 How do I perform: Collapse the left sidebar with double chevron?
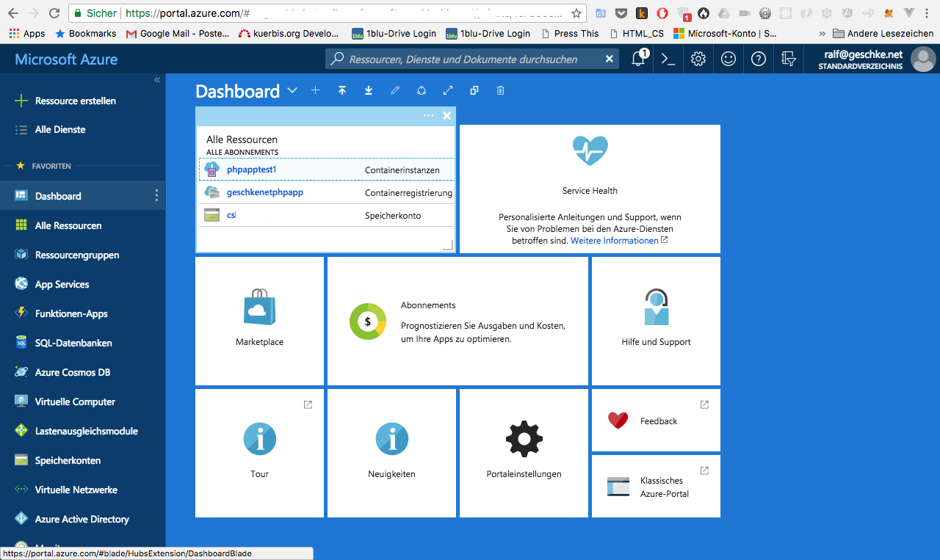(x=157, y=80)
